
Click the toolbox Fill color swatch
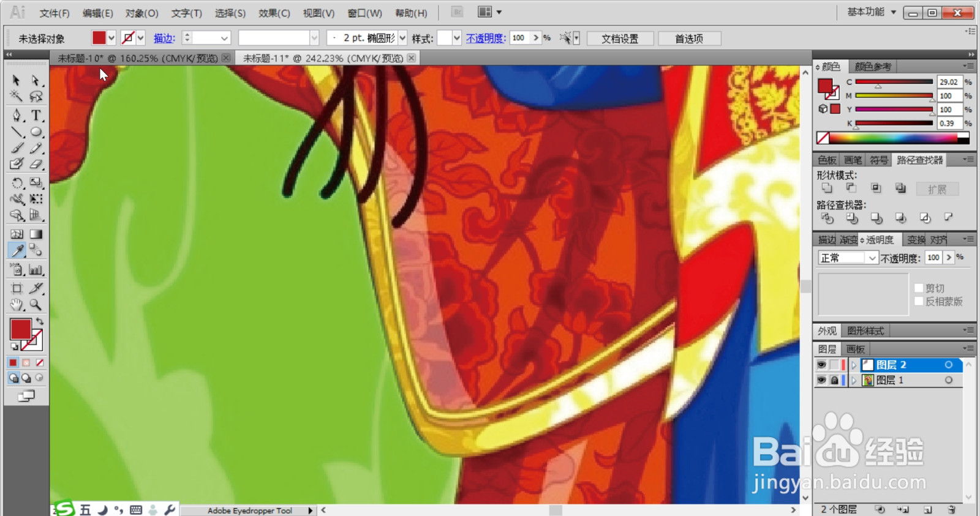(20, 329)
